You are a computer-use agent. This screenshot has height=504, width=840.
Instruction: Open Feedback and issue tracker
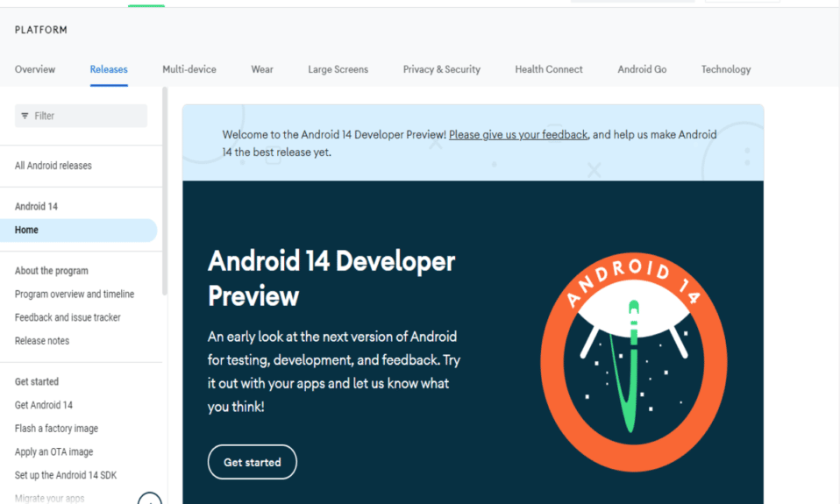point(68,317)
